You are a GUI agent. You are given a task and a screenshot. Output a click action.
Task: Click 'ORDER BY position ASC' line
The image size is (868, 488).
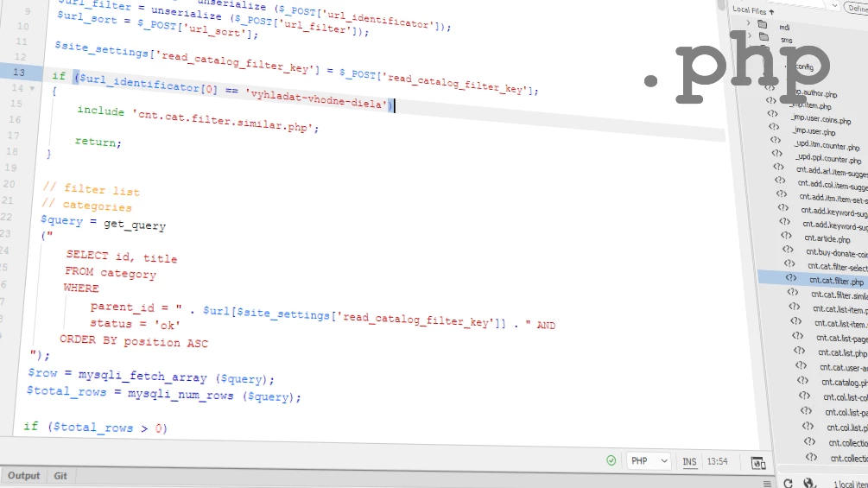pyautogui.click(x=134, y=341)
